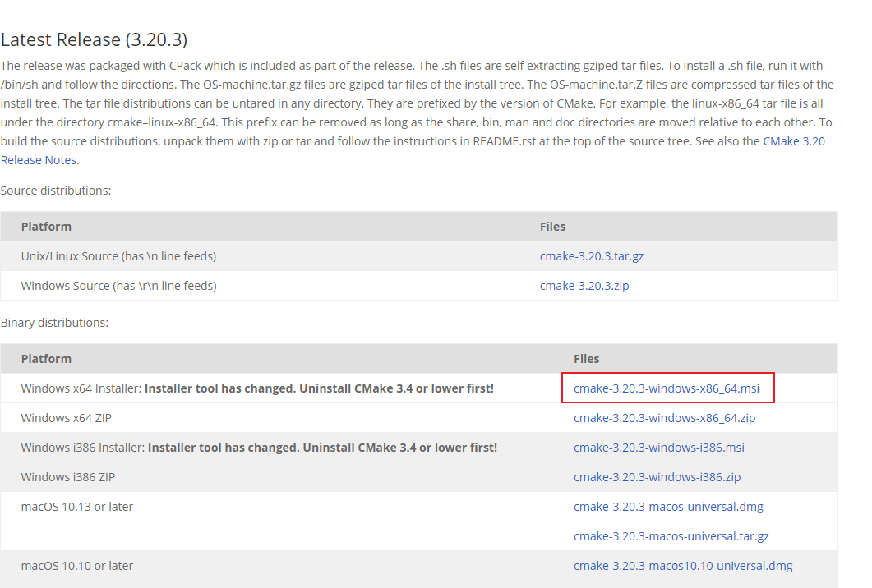Download cmake-3.20.3-windows-i386.zip
872x588 pixels.
coord(657,477)
